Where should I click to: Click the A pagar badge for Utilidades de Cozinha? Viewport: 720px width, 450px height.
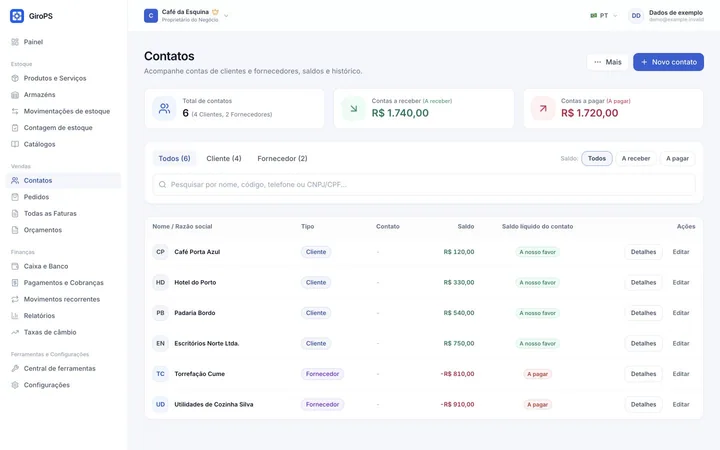(x=537, y=405)
